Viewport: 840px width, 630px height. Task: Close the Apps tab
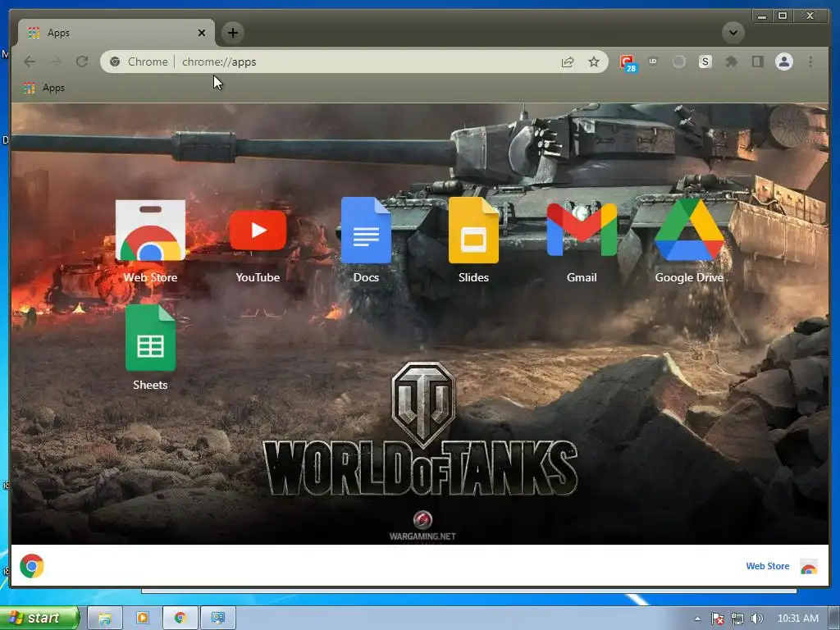(202, 33)
